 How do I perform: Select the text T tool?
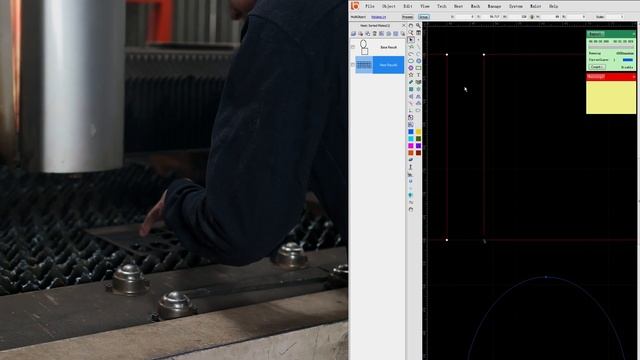418,75
